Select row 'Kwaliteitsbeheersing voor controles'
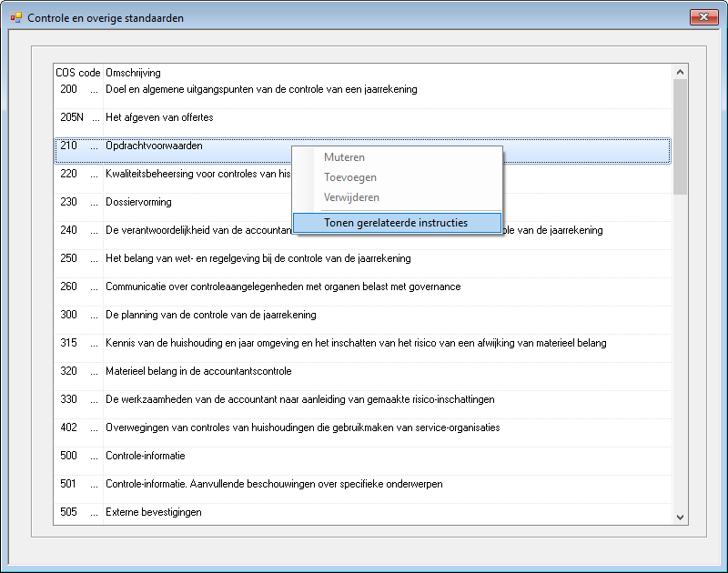This screenshot has height=573, width=728. point(362,179)
